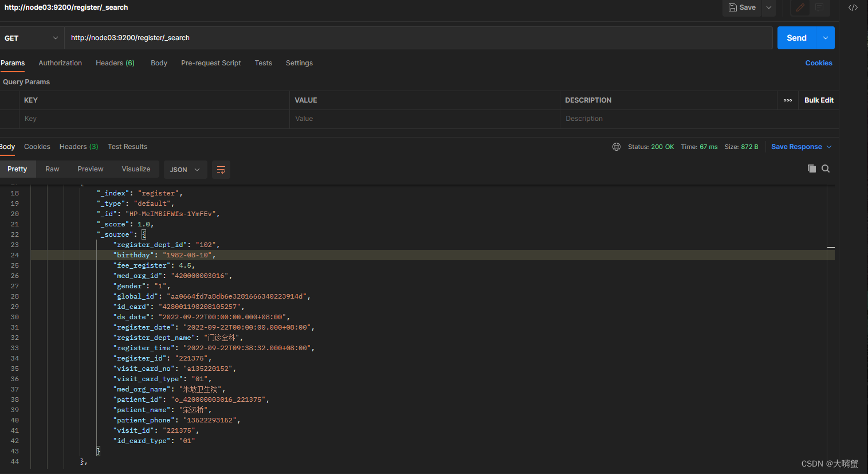The image size is (868, 474).
Task: Click the Key input cell
Action: tap(155, 119)
